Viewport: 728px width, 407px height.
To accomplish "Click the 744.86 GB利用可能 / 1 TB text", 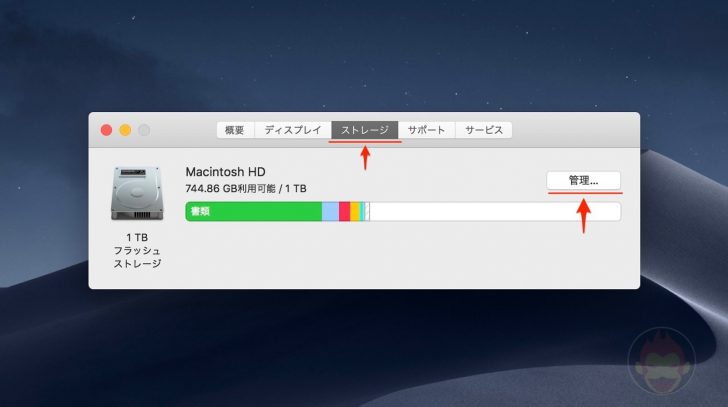I will [x=246, y=189].
